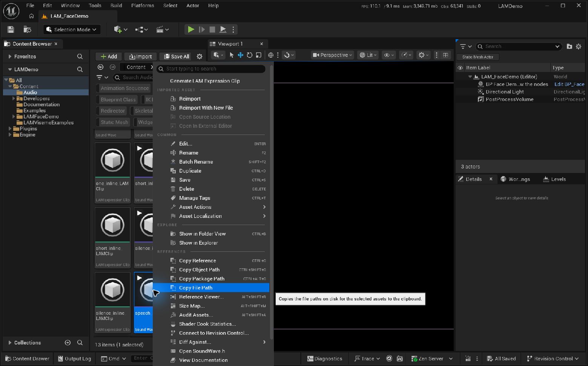
Task: Select the one_inline_LAMClip asset thumbnail
Action: pos(112,160)
